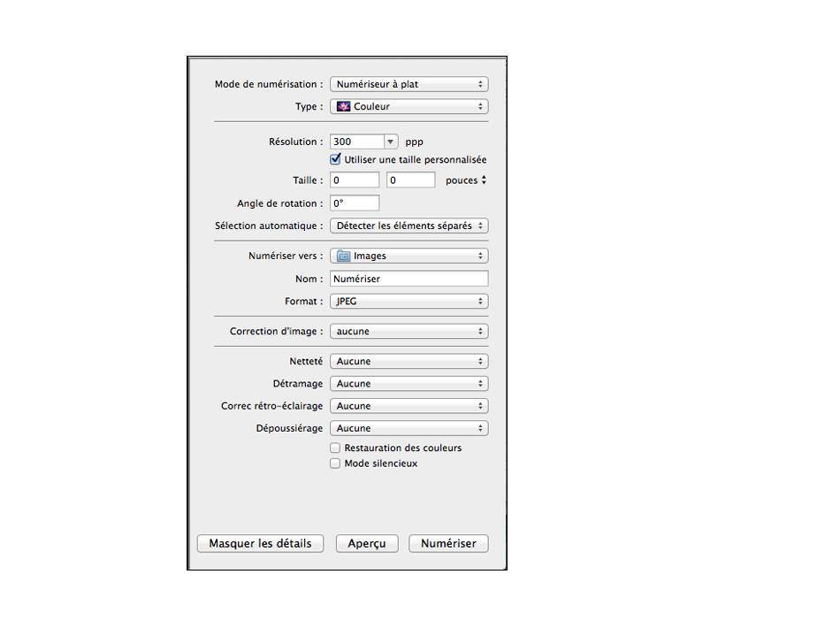The image size is (840, 628).
Task: Open the Détramage dropdown
Action: [409, 384]
